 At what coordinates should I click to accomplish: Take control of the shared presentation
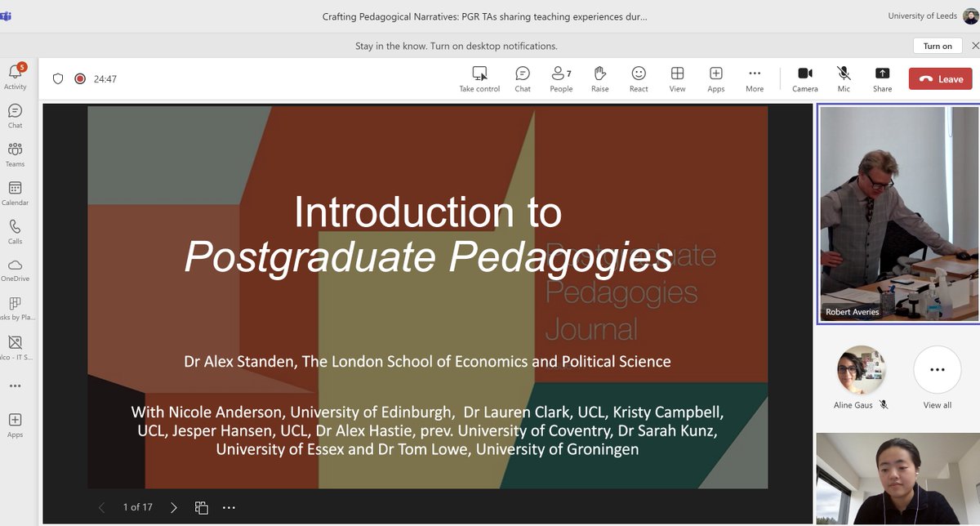[x=479, y=79]
